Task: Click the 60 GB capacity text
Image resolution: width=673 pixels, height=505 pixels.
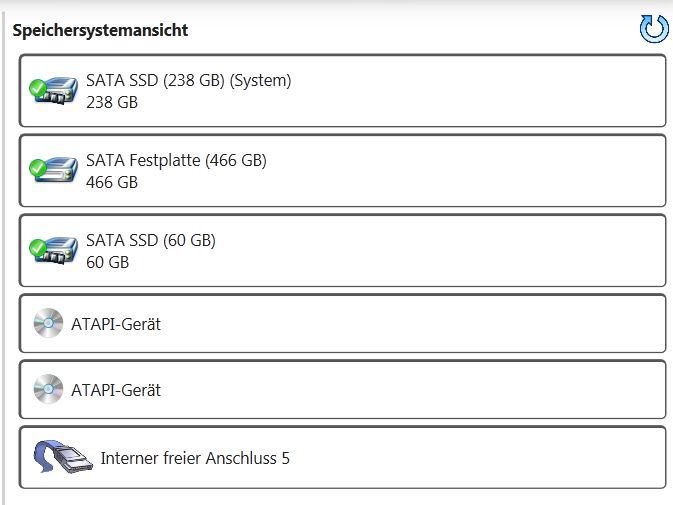Action: tap(107, 262)
